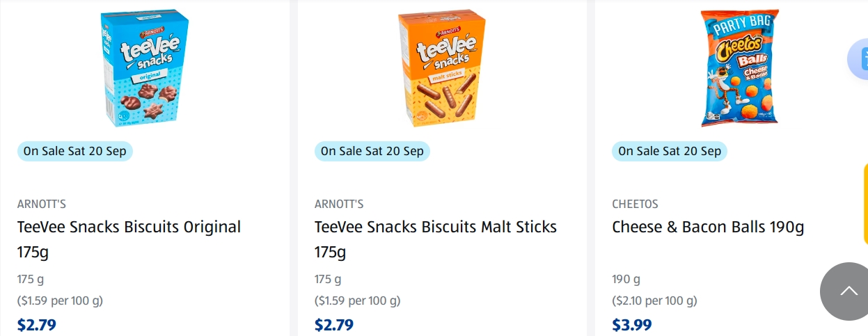The height and width of the screenshot is (336, 868).
Task: Click the ARNOTT'S brand above Malt Sticks
Action: point(339,205)
